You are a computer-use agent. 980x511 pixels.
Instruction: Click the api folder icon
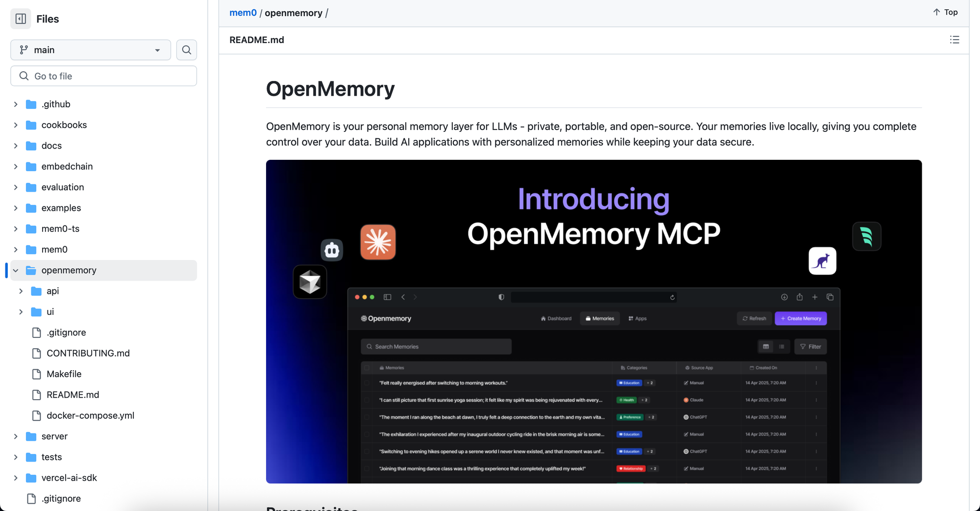pos(36,291)
